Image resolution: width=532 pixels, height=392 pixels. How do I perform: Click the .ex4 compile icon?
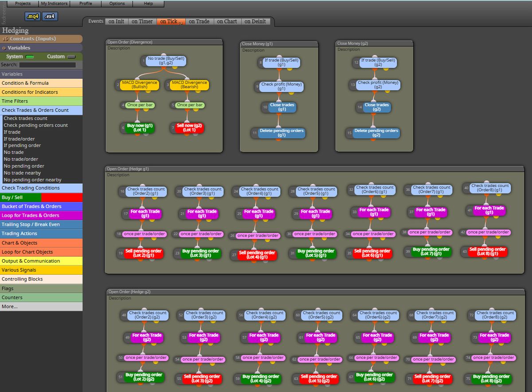coord(50,16)
